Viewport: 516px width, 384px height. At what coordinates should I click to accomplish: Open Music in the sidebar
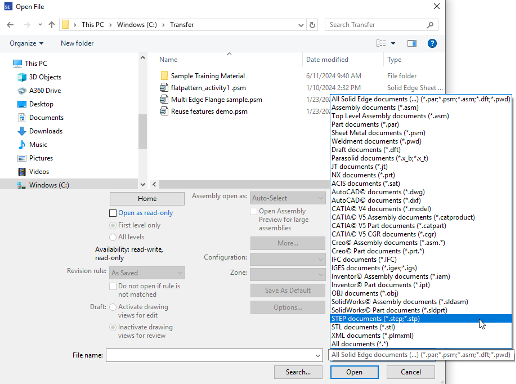(38, 145)
